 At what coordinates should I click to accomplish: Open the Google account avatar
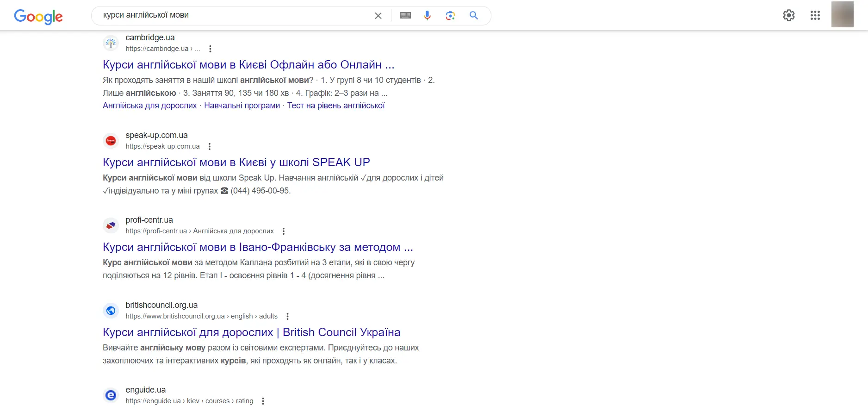[843, 14]
